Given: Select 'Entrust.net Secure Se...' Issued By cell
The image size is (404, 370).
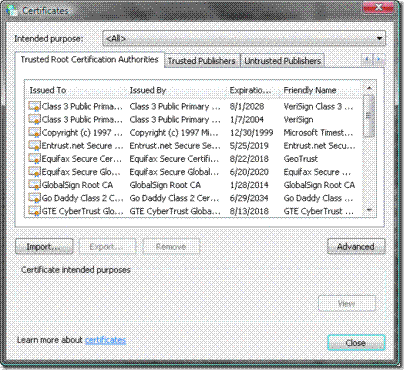Looking at the screenshot, I should (175, 146).
